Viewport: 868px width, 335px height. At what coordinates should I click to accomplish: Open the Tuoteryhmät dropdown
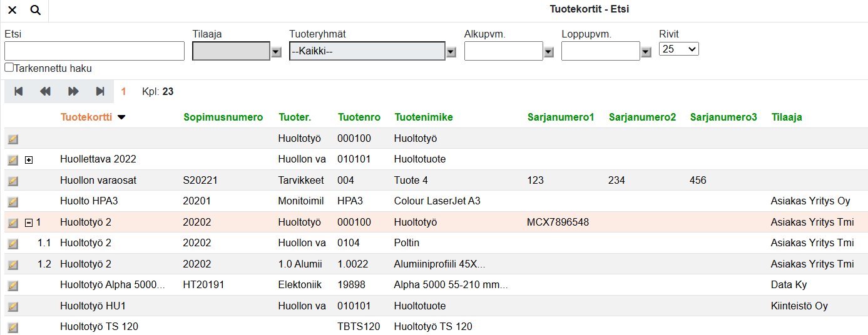(451, 52)
